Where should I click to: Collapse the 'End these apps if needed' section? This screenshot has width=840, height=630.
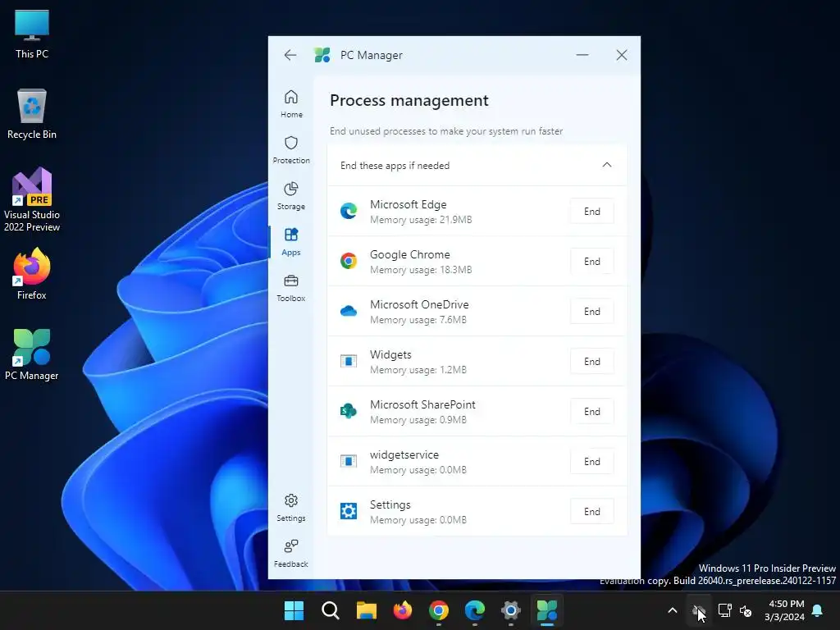pyautogui.click(x=607, y=165)
